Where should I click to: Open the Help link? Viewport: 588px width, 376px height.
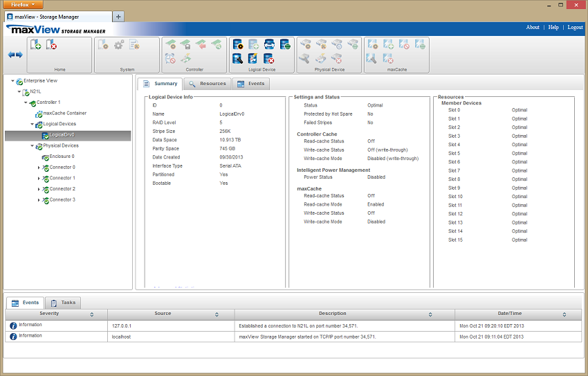(553, 28)
